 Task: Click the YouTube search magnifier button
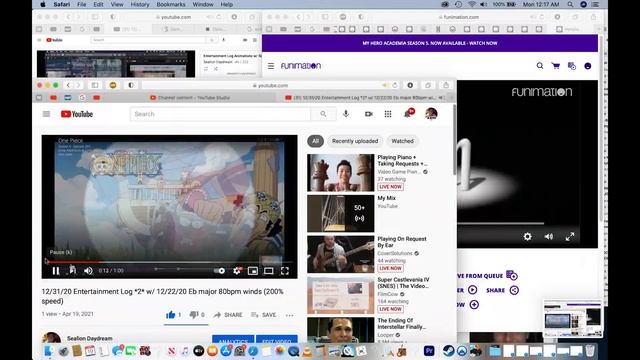[x=323, y=114]
